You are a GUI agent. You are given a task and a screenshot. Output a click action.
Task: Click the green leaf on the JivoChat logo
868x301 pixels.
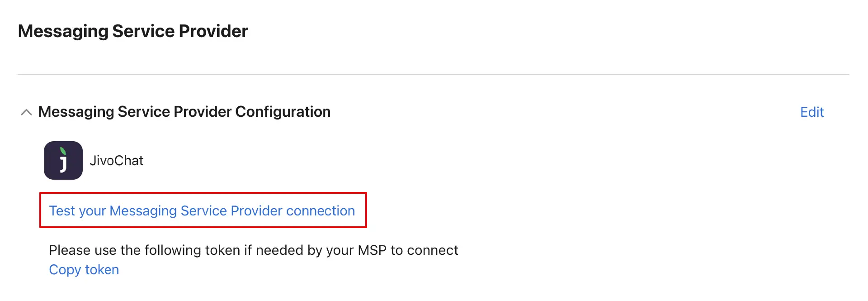[64, 151]
